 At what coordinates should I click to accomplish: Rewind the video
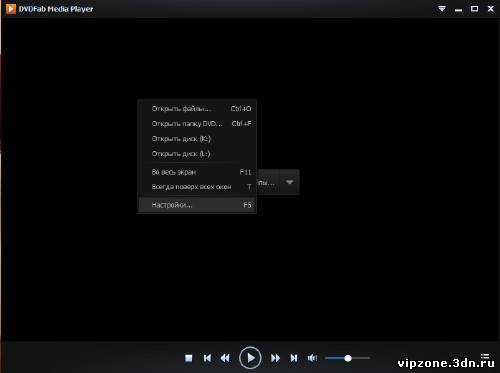225,358
